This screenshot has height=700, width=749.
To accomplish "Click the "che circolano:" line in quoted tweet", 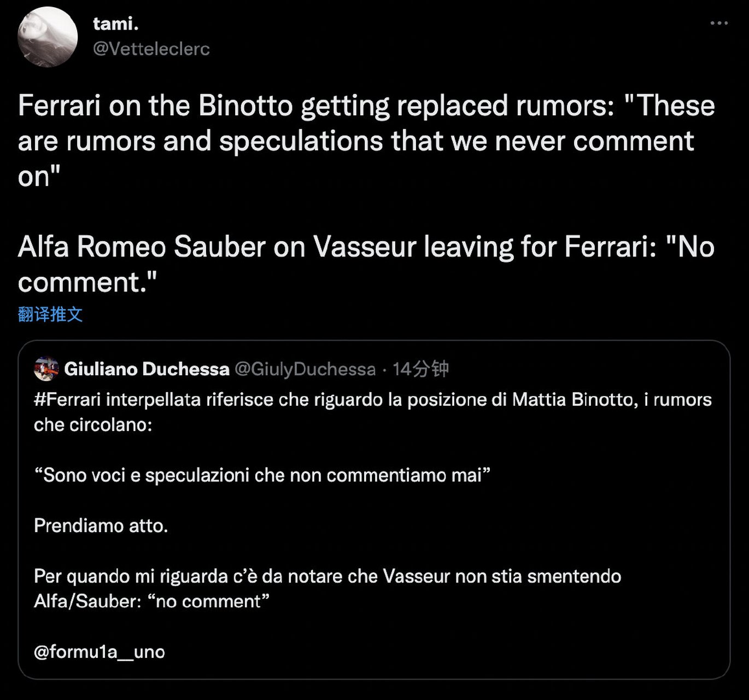I will (93, 425).
